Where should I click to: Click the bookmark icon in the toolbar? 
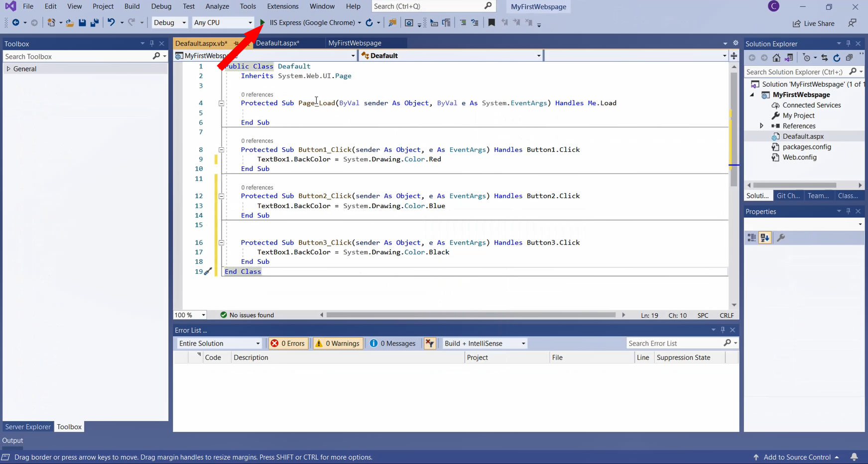492,22
